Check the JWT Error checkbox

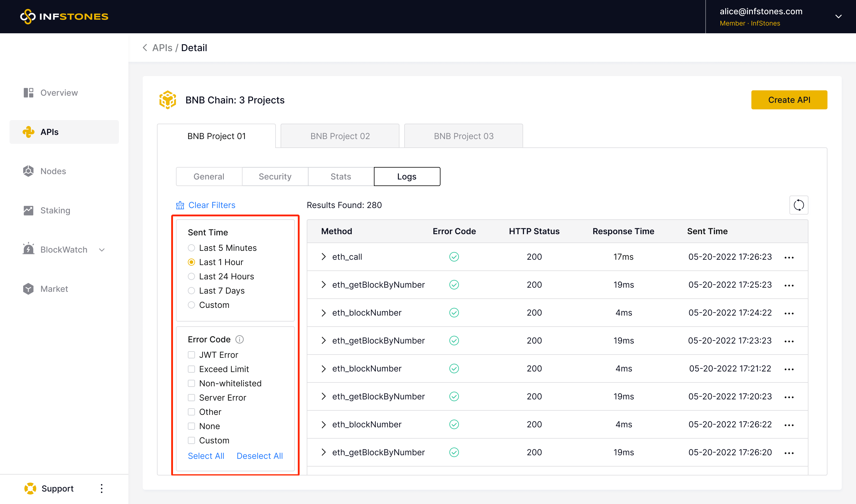[191, 355]
